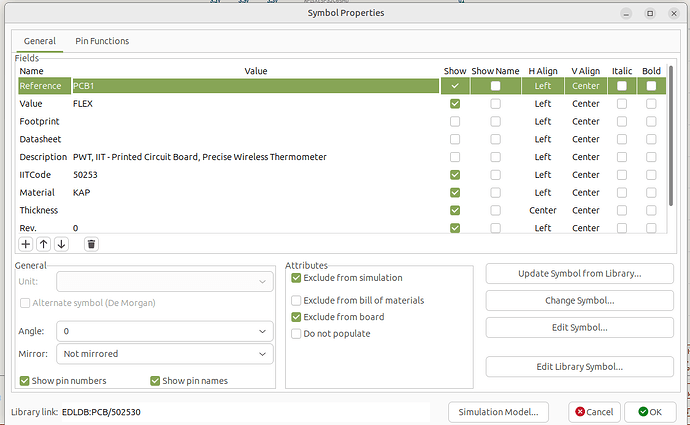This screenshot has height=425, width=690.
Task: Uncheck Show pin numbers option
Action: click(25, 380)
